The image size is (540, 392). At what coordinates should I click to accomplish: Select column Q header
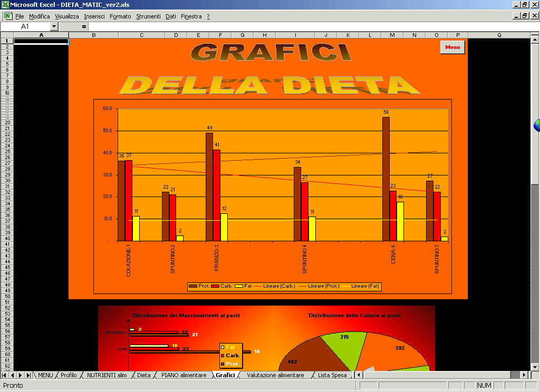click(499, 35)
